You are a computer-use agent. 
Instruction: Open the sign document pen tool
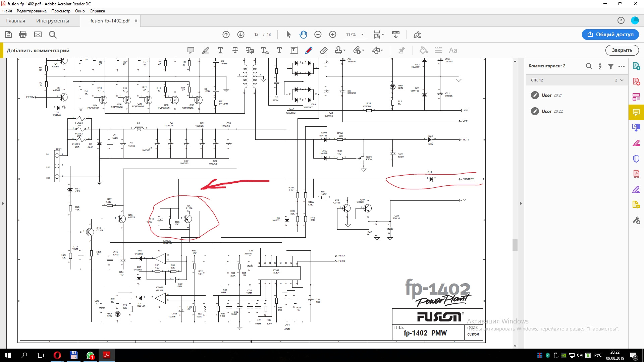[417, 35]
